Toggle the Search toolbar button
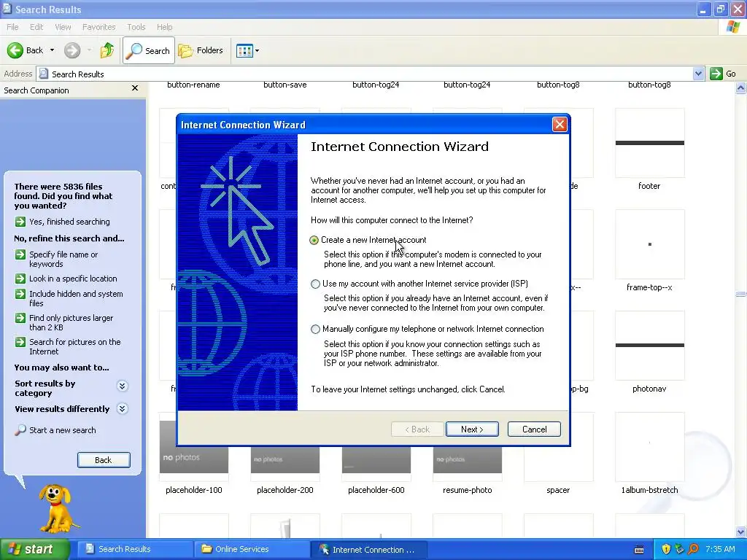747x560 pixels. point(149,50)
